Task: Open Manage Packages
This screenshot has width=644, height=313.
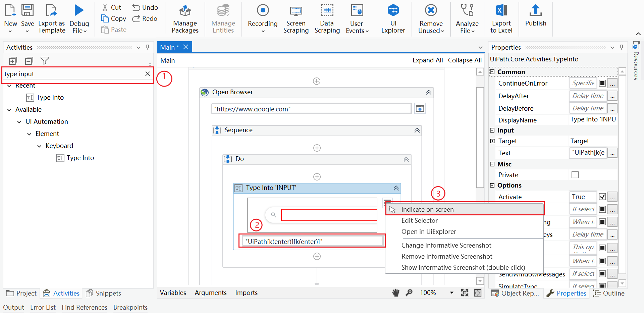Action: pos(185,18)
